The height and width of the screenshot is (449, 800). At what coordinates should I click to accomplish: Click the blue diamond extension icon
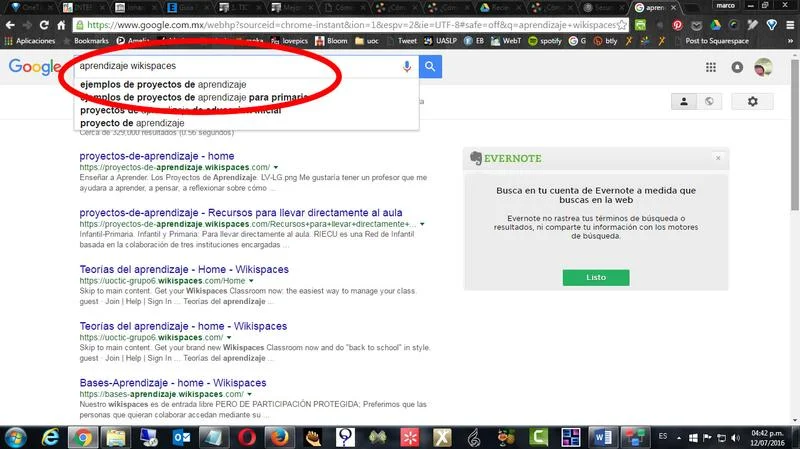pos(771,24)
